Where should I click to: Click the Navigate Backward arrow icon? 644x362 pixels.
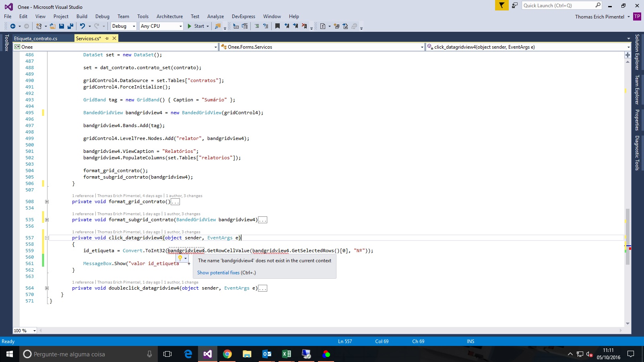pyautogui.click(x=13, y=26)
